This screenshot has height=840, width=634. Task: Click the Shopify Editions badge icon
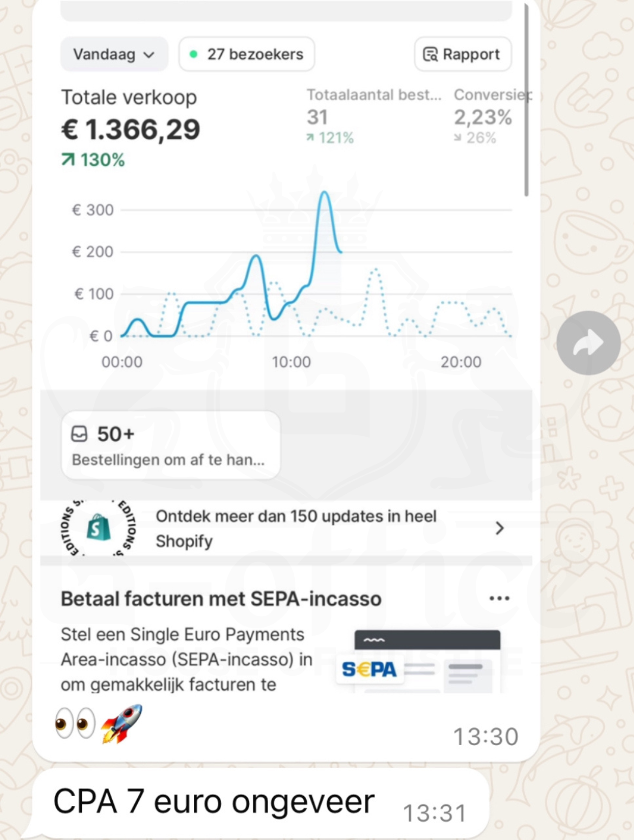pyautogui.click(x=98, y=528)
